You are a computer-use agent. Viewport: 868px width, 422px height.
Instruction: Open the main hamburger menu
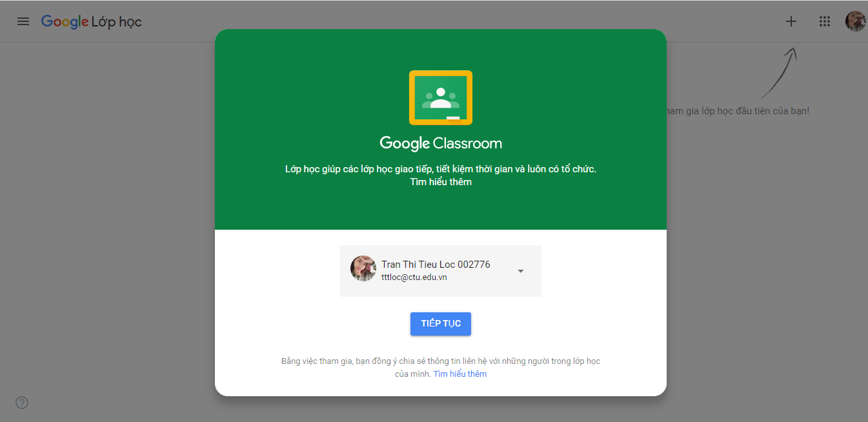(x=23, y=21)
